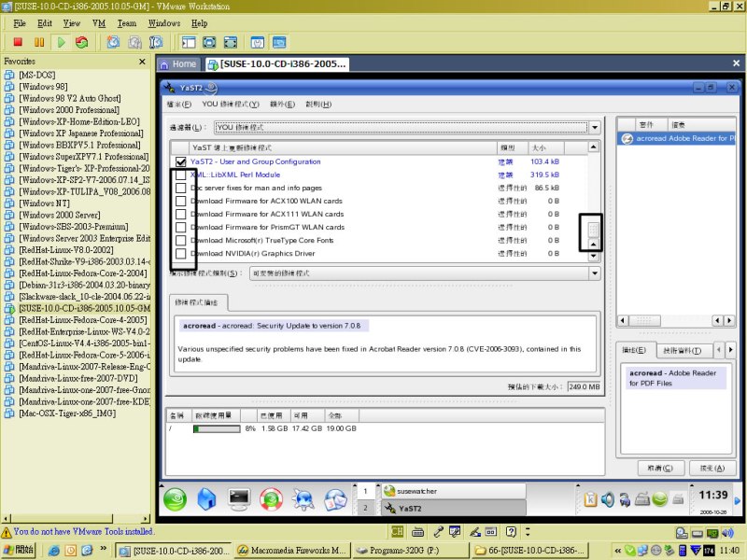Switch to virtual desktop 1 in KDE pager
747x560 pixels.
pyautogui.click(x=365, y=491)
